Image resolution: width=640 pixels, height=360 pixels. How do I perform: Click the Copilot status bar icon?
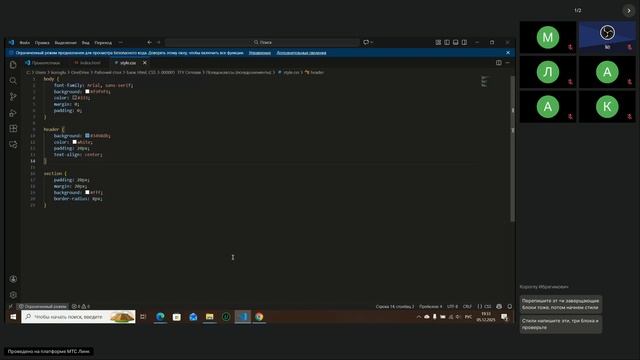pyautogui.click(x=499, y=306)
